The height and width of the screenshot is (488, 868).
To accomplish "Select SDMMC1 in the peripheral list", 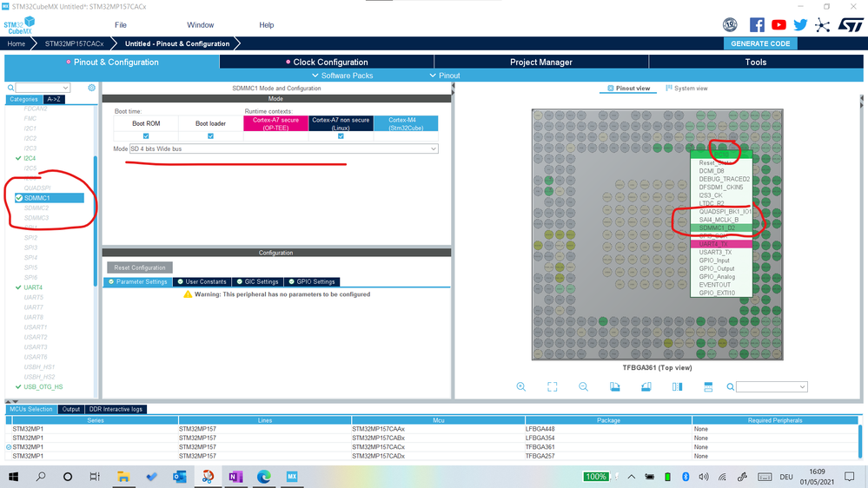I will [50, 198].
